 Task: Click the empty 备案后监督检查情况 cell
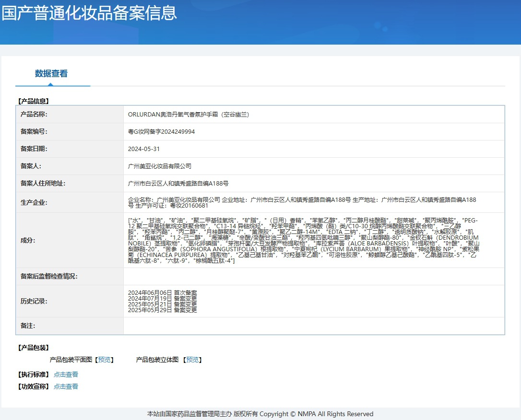314,276
